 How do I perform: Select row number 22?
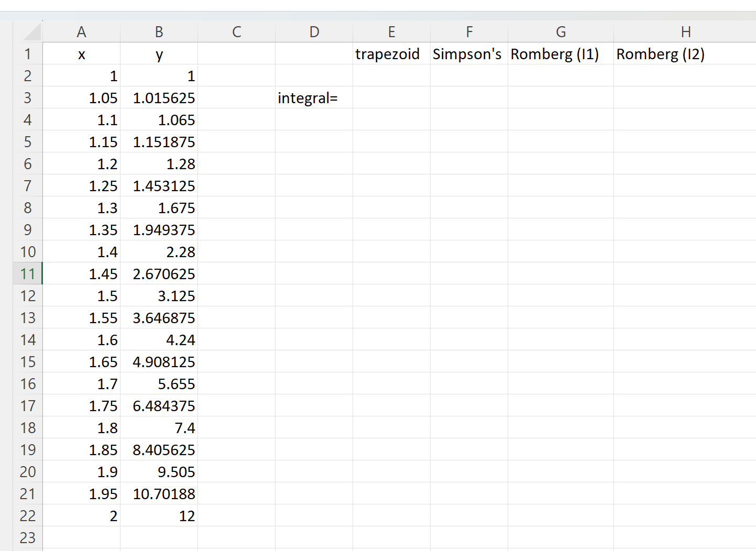tap(27, 515)
